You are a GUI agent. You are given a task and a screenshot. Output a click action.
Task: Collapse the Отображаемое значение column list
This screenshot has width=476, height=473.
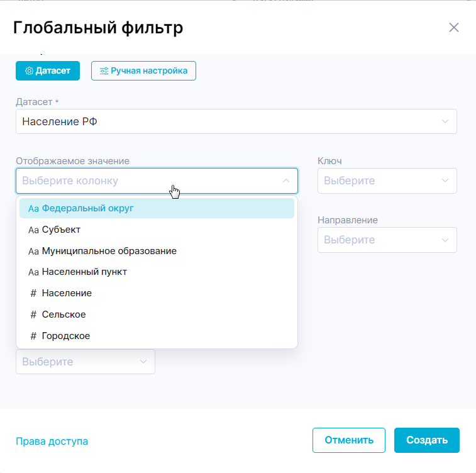(285, 181)
